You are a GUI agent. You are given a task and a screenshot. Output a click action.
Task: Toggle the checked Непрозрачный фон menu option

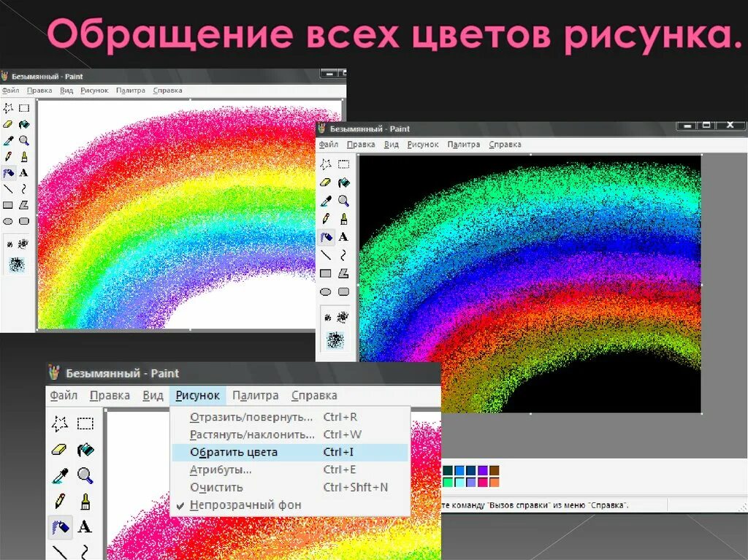click(x=290, y=505)
